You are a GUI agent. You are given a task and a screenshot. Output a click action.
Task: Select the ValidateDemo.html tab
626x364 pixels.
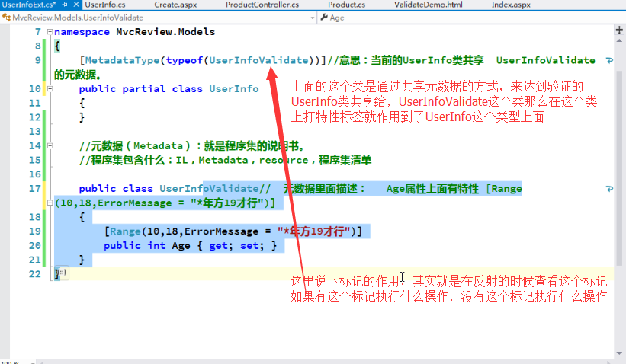pyautogui.click(x=429, y=5)
